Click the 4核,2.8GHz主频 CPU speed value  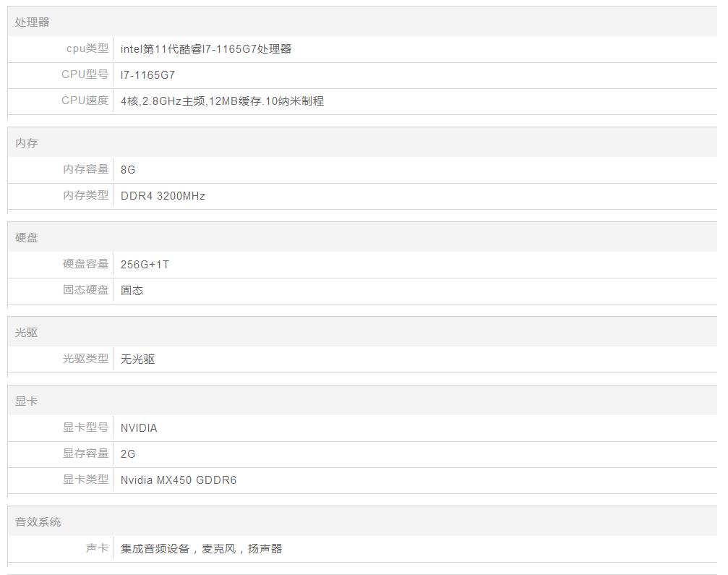point(222,101)
